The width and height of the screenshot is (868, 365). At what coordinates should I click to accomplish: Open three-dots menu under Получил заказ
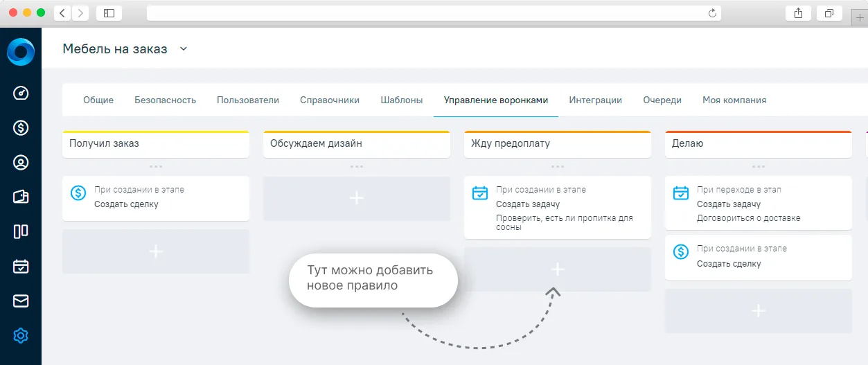[156, 166]
